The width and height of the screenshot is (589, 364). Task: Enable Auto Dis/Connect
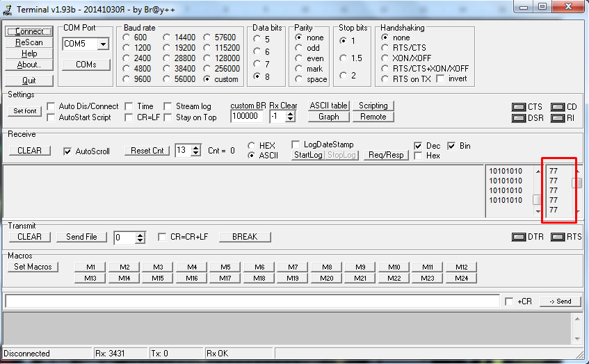click(x=51, y=106)
